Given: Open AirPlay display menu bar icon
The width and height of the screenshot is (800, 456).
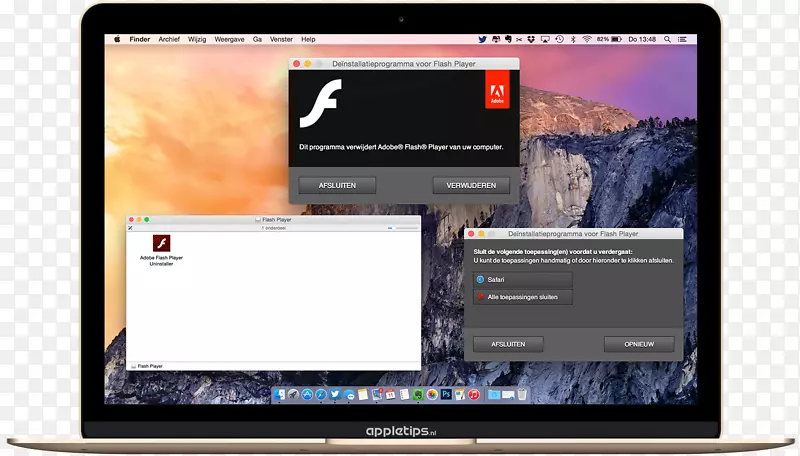Looking at the screenshot, I should tap(545, 39).
